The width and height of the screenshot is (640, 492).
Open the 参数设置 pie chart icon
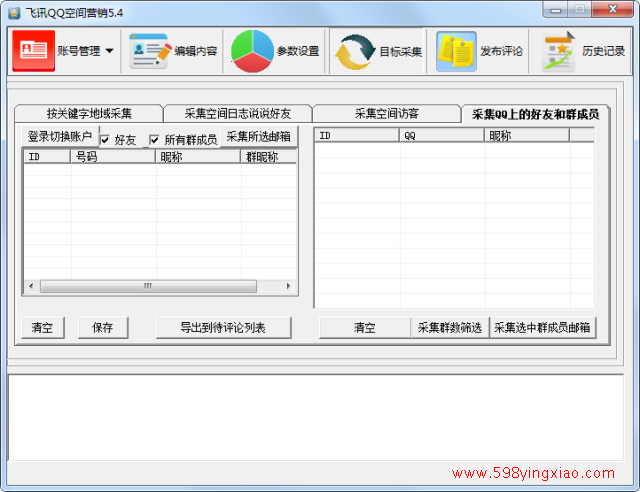(252, 51)
